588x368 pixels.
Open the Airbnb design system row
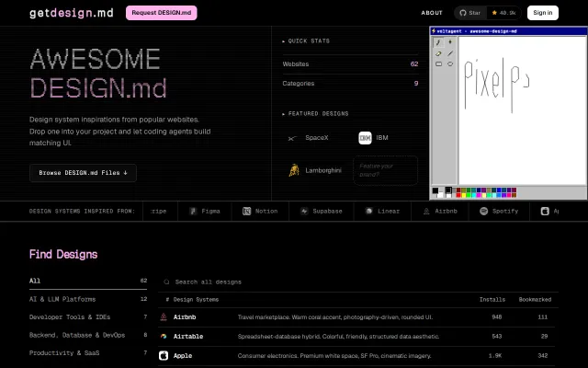358,317
